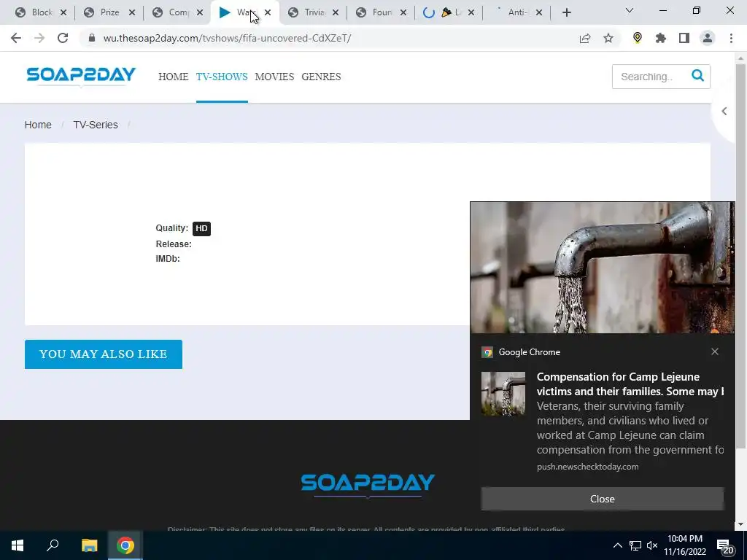Open File Explorer from the taskbar
Screen dimensions: 747x560
coord(89,545)
